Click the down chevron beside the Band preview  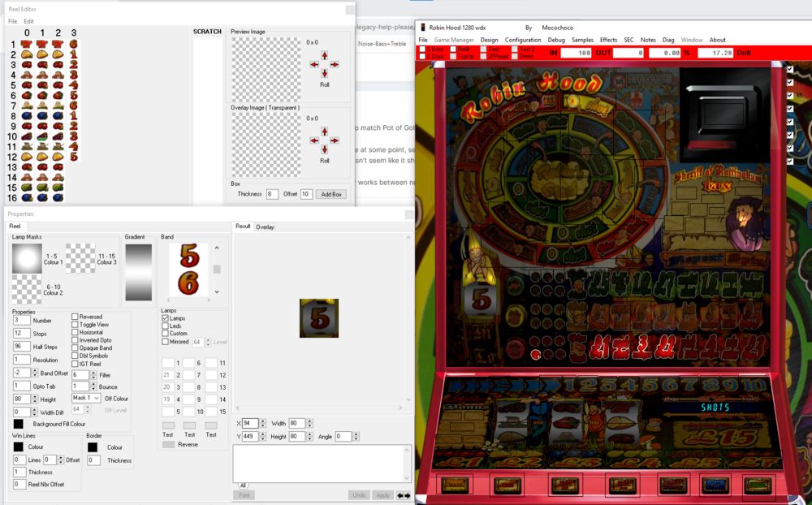(x=217, y=291)
